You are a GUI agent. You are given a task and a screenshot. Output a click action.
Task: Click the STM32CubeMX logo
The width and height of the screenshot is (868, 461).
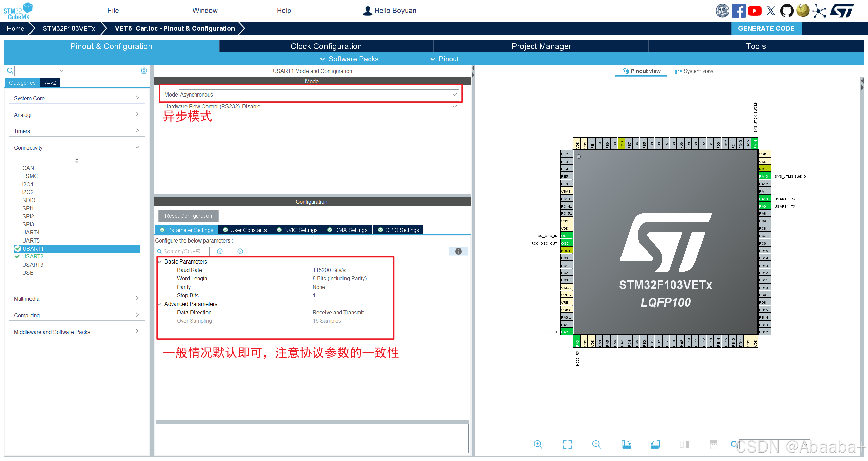(x=18, y=11)
